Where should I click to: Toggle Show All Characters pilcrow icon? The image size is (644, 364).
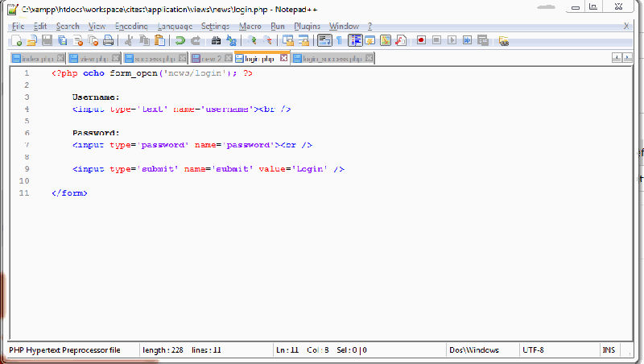[339, 40]
